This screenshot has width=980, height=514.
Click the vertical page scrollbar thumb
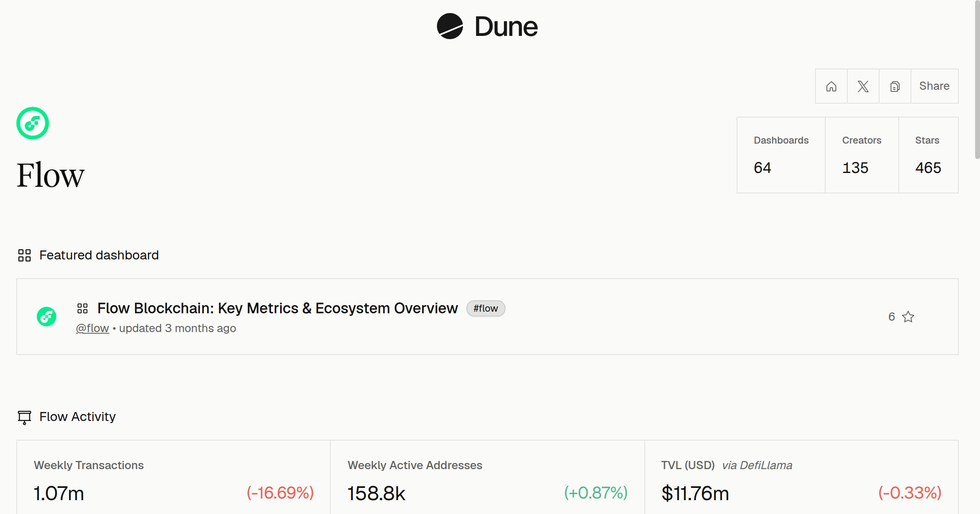click(977, 80)
